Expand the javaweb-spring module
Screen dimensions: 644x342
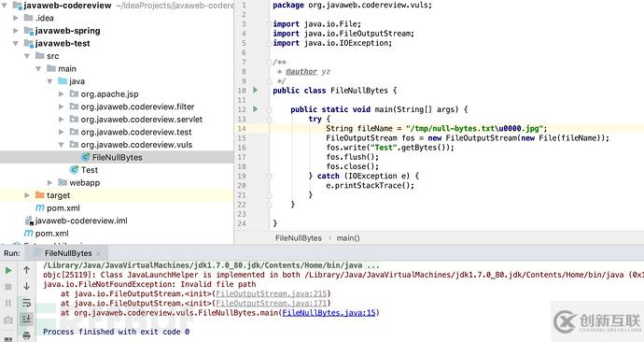pyautogui.click(x=16, y=31)
